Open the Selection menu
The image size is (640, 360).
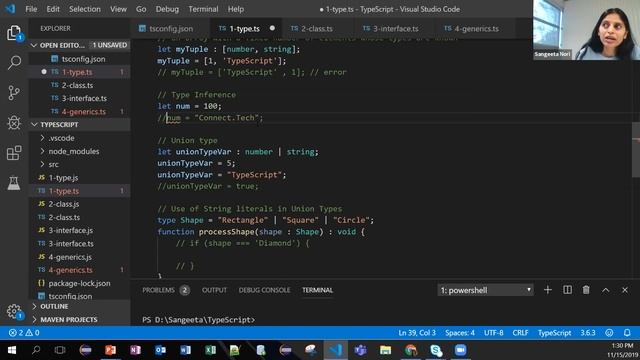click(x=84, y=9)
